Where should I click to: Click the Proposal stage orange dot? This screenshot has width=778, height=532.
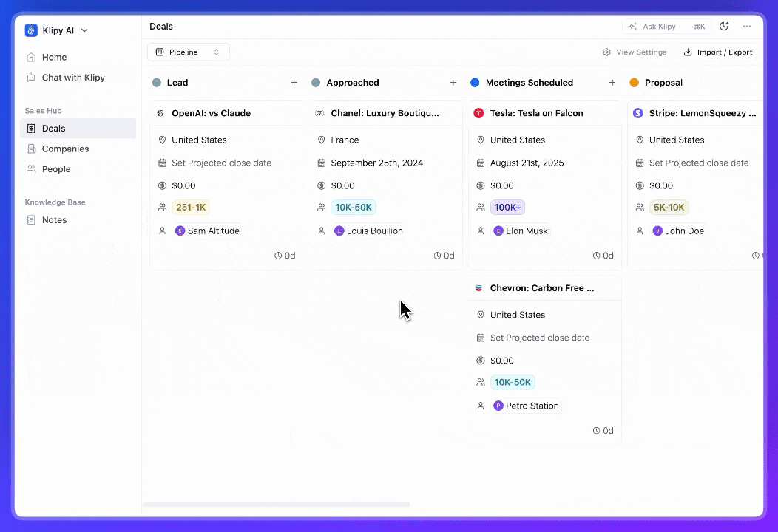tap(634, 83)
